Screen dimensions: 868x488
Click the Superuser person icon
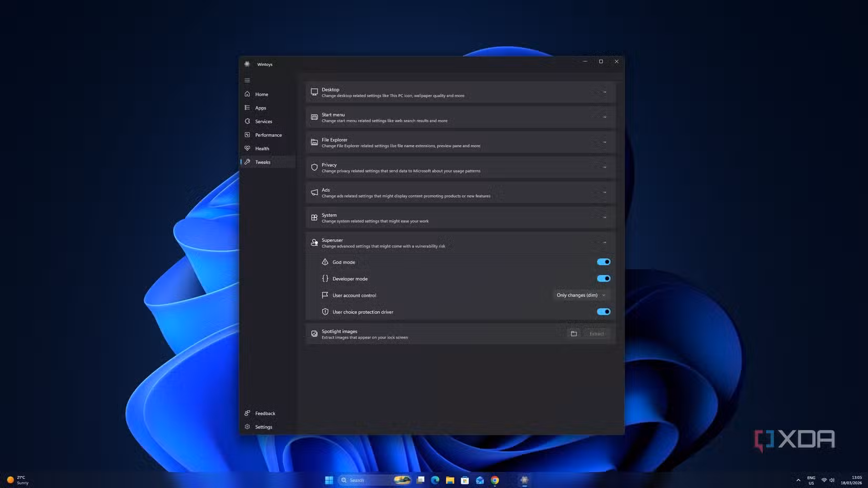tap(314, 243)
